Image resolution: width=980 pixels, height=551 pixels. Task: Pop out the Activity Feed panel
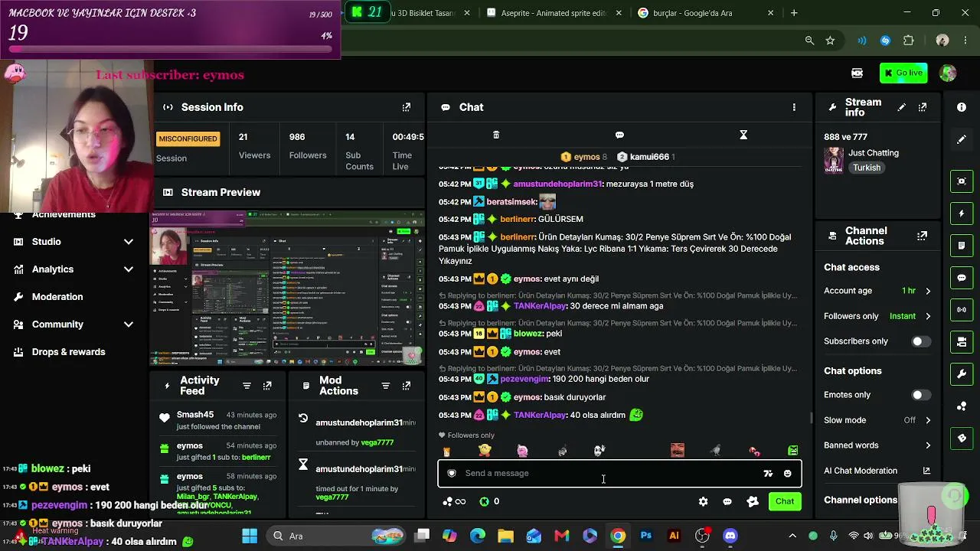click(267, 386)
